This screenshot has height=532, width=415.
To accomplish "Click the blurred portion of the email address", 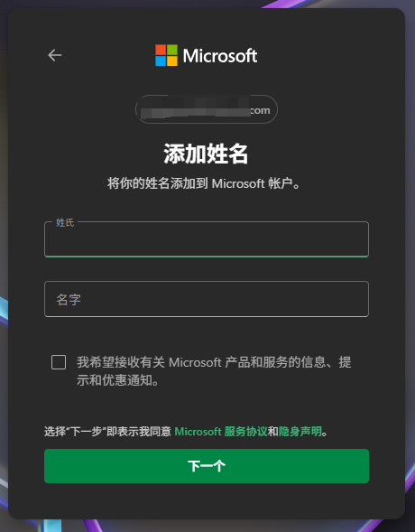I will [x=195, y=110].
